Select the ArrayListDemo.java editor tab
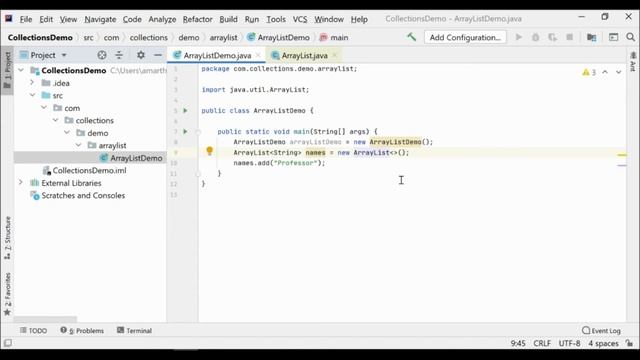 click(217, 55)
